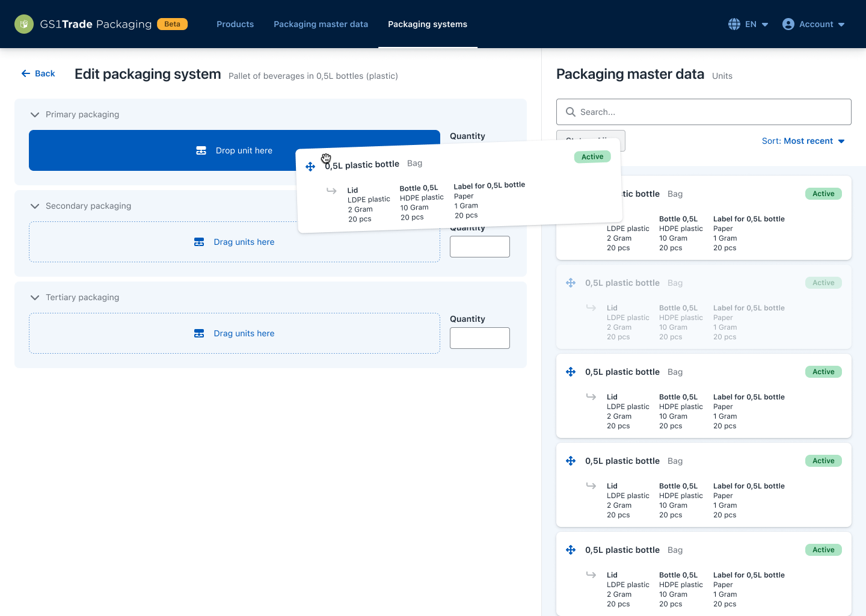
Task: Collapse the Tertiary packaging section
Action: tap(35, 297)
